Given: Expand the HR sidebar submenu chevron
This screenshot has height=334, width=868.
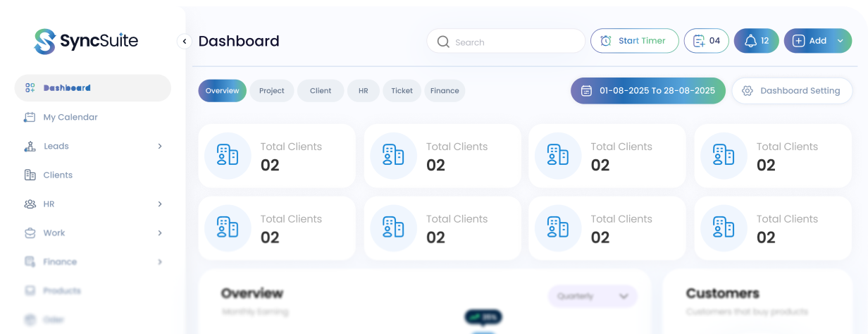Looking at the screenshot, I should [x=160, y=204].
